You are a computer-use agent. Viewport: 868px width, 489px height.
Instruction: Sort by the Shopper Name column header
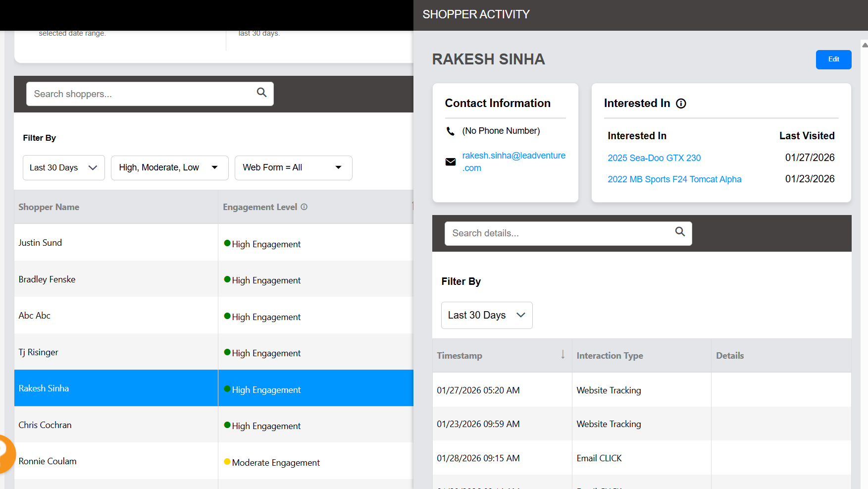click(49, 207)
